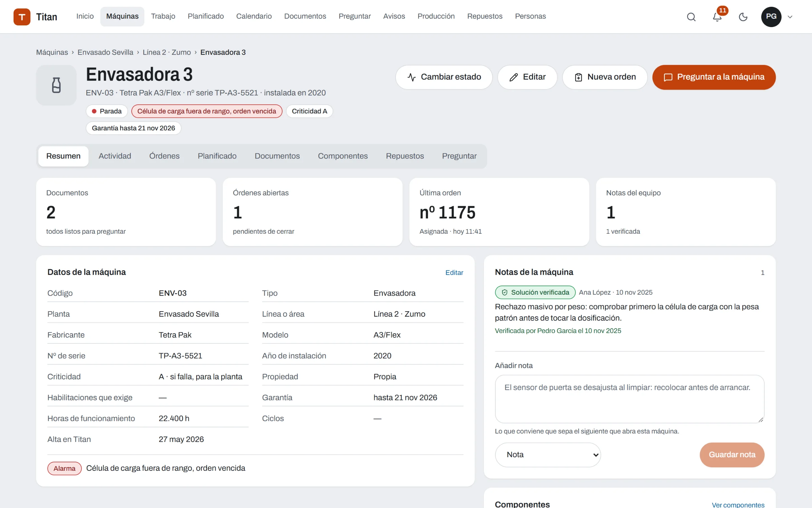The width and height of the screenshot is (812, 508).
Task: Open the Última orden nº 1175 card
Action: point(499,212)
